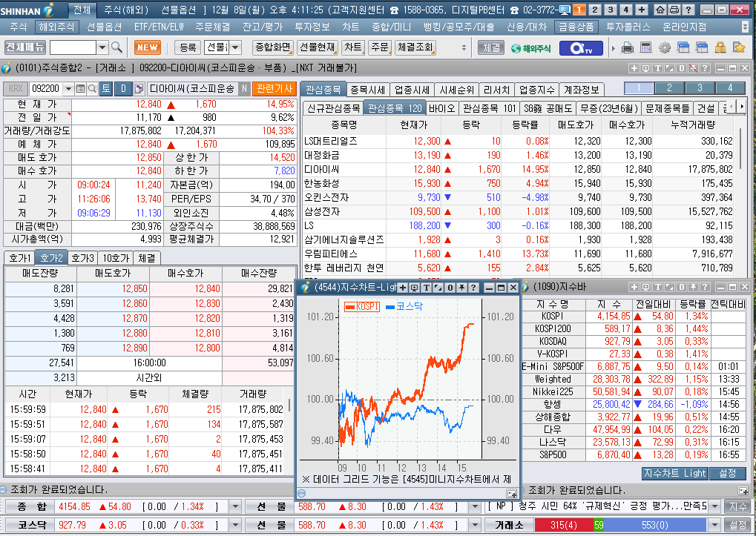Click the 관련기사 orange button

(x=275, y=89)
